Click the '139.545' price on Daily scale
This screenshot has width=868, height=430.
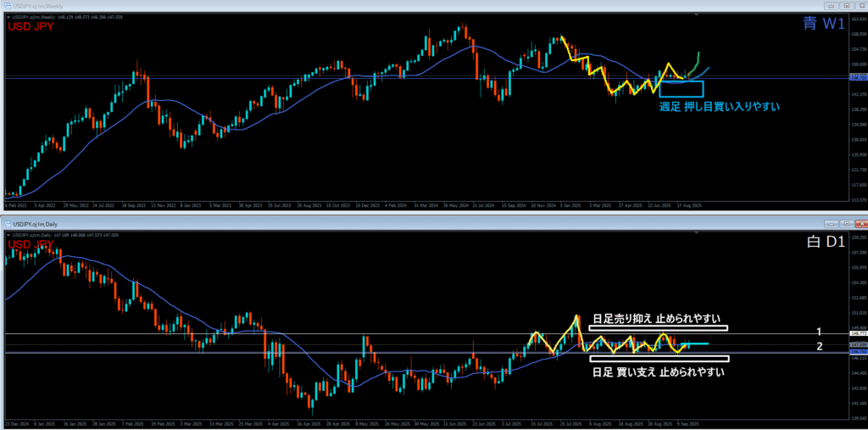coord(859,418)
